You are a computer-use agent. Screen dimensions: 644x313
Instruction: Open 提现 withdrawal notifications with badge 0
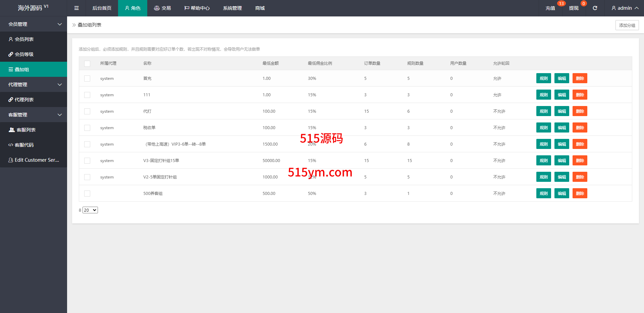point(574,8)
